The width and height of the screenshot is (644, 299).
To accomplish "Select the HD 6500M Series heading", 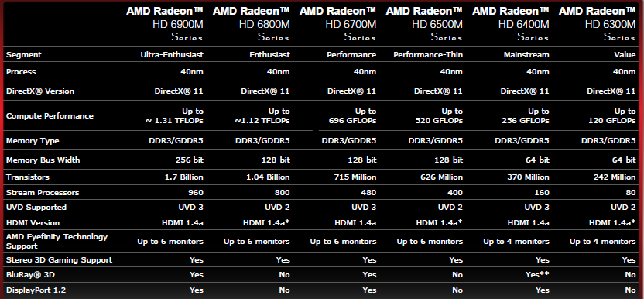I will coord(424,24).
